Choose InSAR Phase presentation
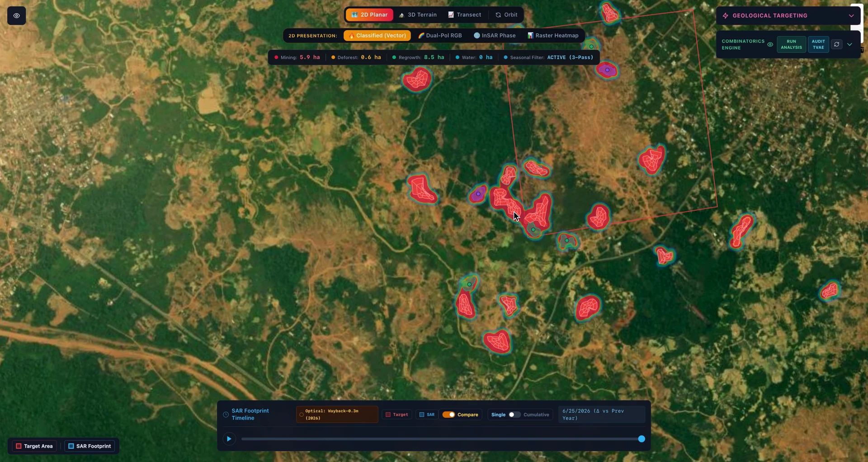The image size is (868, 462). (x=494, y=35)
